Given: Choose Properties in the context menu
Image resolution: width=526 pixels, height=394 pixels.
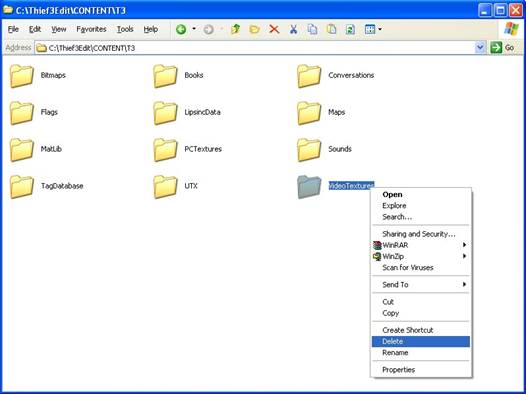Looking at the screenshot, I should pos(421,370).
